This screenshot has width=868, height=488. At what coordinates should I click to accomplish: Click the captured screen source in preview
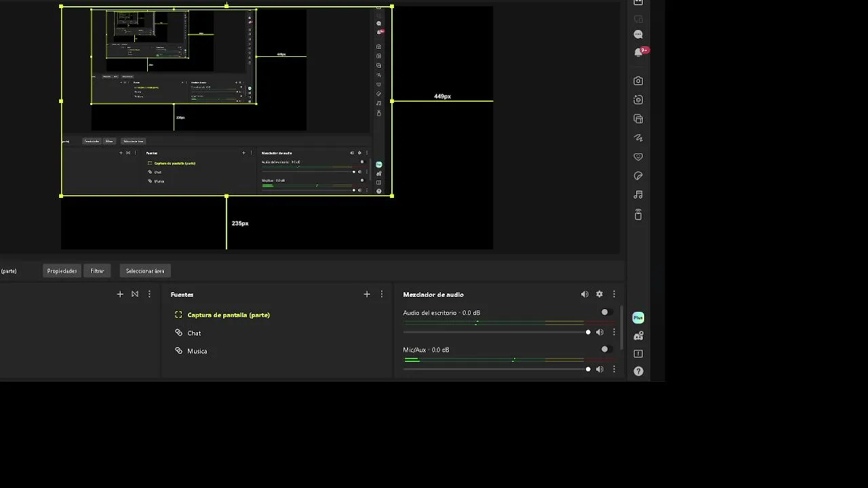[226, 101]
